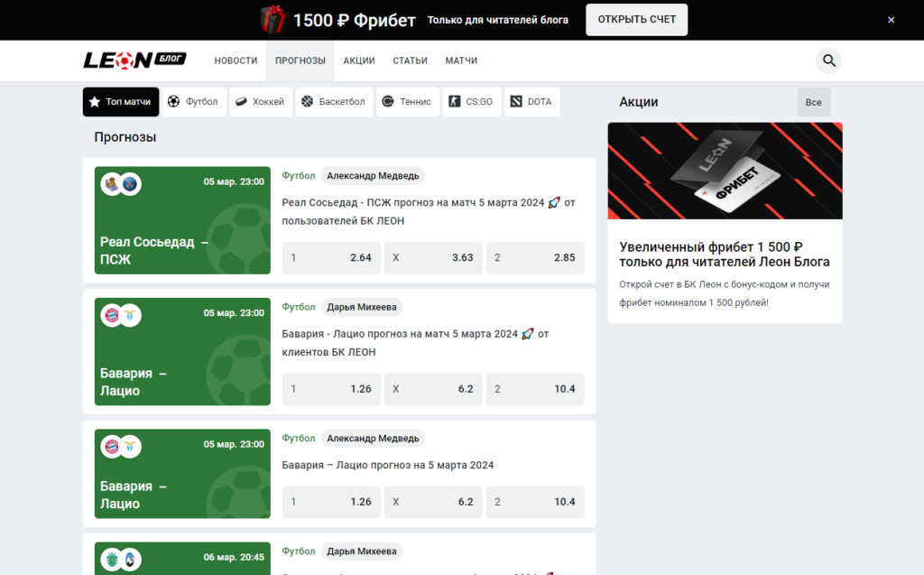The height and width of the screenshot is (575, 924).
Task: Click Александр Медведь author tag on Реал Сосьедад card
Action: point(373,176)
